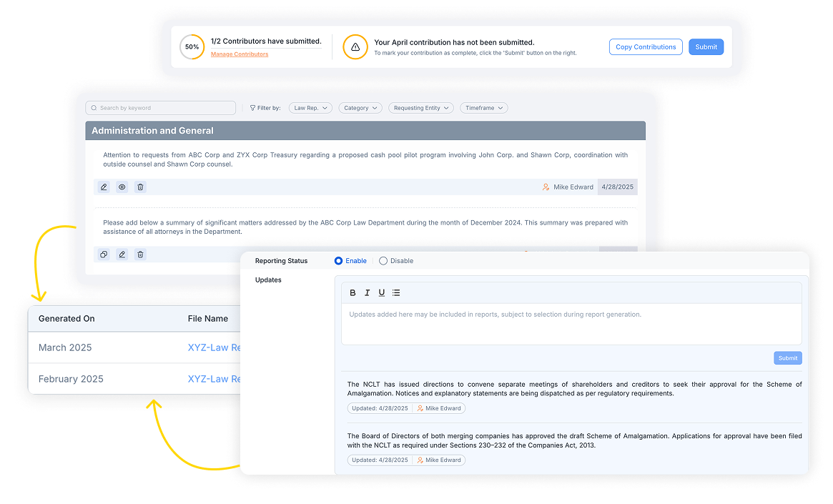Click user icon beside Mike Edward in first entry
Viewport: 833px width, 504px height.
(546, 187)
